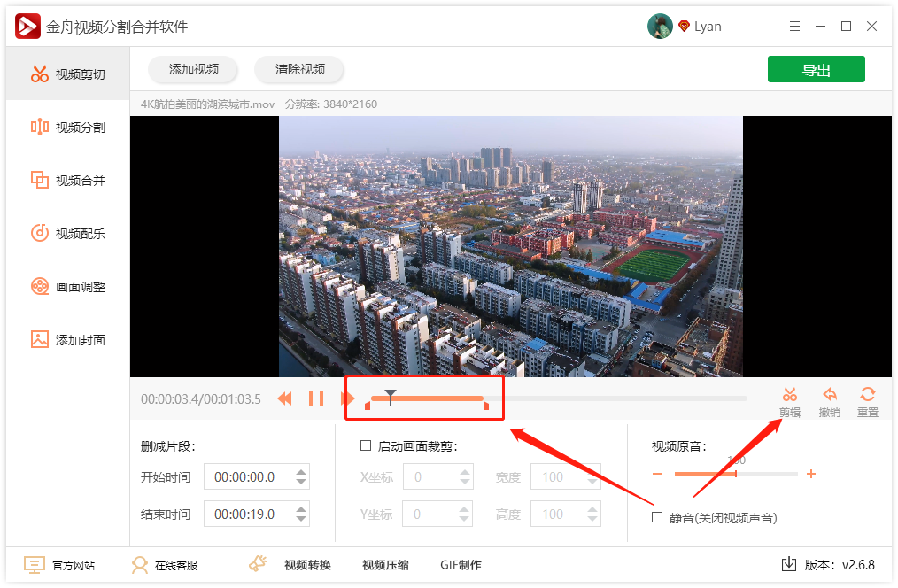Click the green 导出 export button
Image resolution: width=898 pixels, height=588 pixels.
(816, 69)
